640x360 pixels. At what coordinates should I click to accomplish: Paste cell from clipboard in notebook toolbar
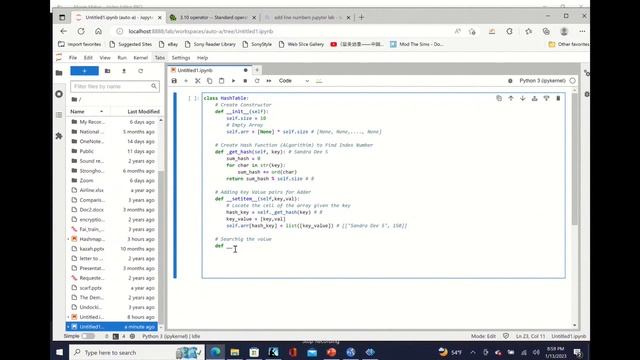(x=221, y=81)
